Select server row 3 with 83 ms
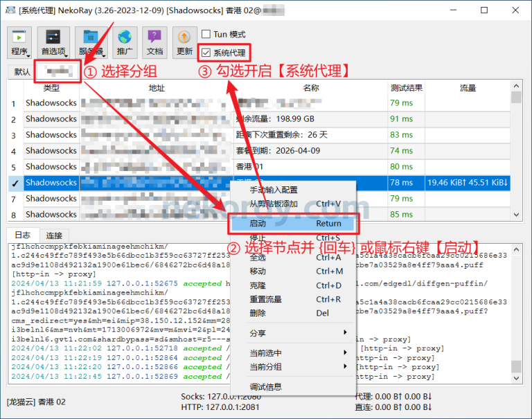This screenshot has height=419, width=532. [x=259, y=135]
